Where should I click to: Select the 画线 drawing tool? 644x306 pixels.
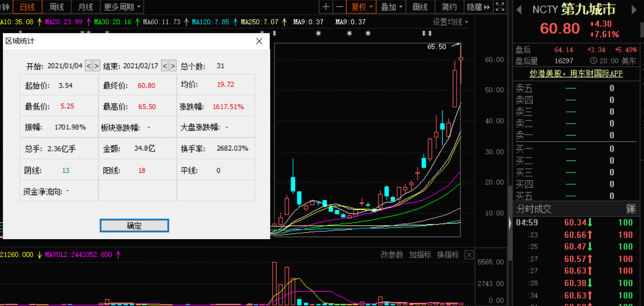419,7
